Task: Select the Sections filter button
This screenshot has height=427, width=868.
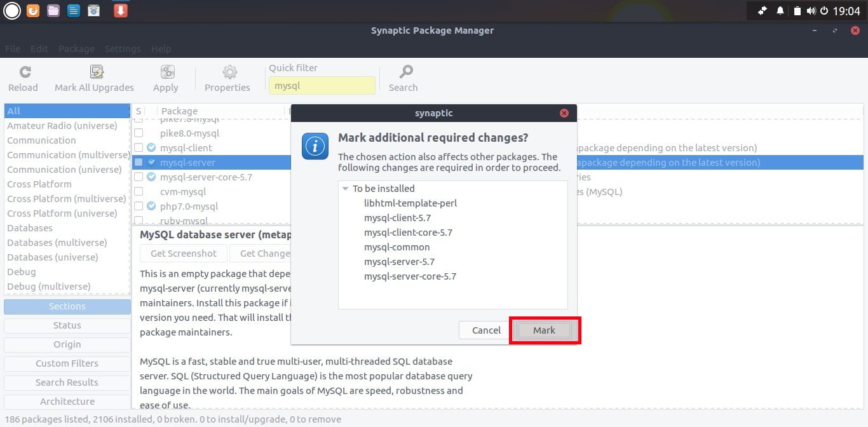Action: 67,306
